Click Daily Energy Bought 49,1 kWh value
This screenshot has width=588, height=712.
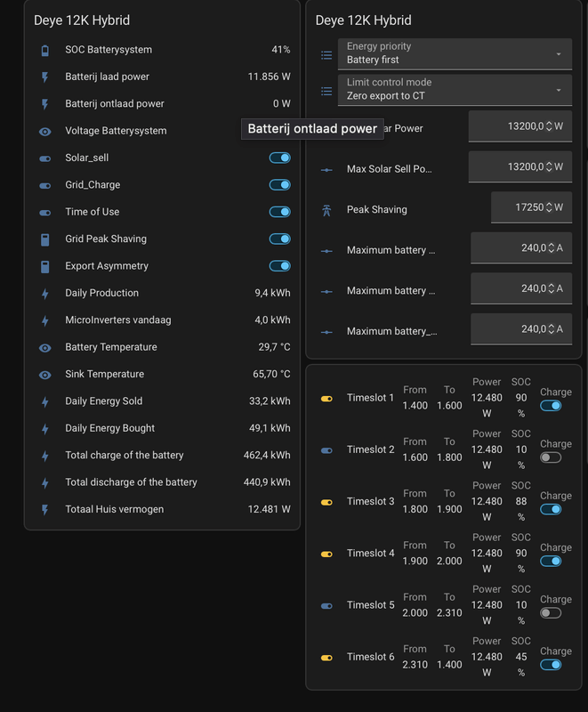pyautogui.click(x=270, y=428)
